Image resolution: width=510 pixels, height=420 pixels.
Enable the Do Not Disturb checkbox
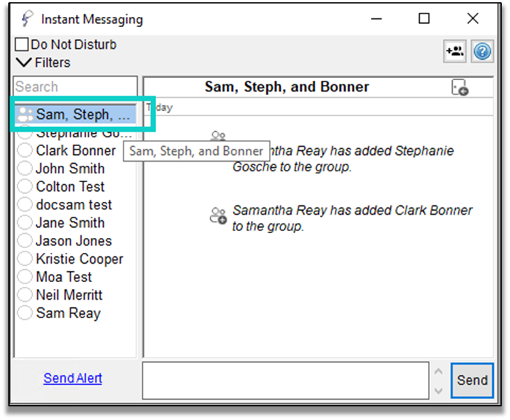coord(22,45)
